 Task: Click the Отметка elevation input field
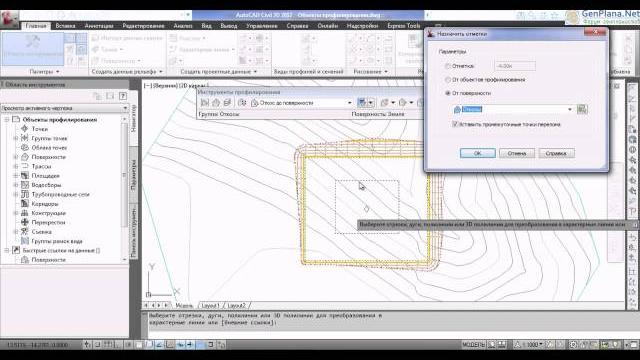tap(515, 66)
